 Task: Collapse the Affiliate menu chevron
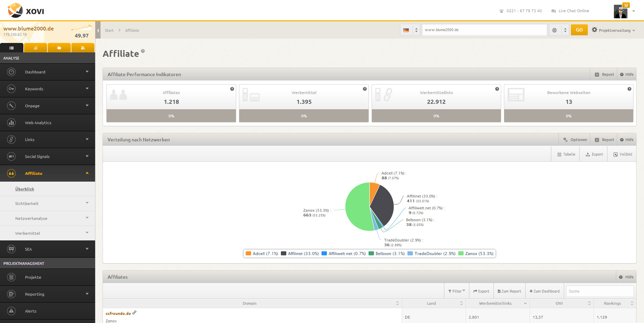point(87,173)
